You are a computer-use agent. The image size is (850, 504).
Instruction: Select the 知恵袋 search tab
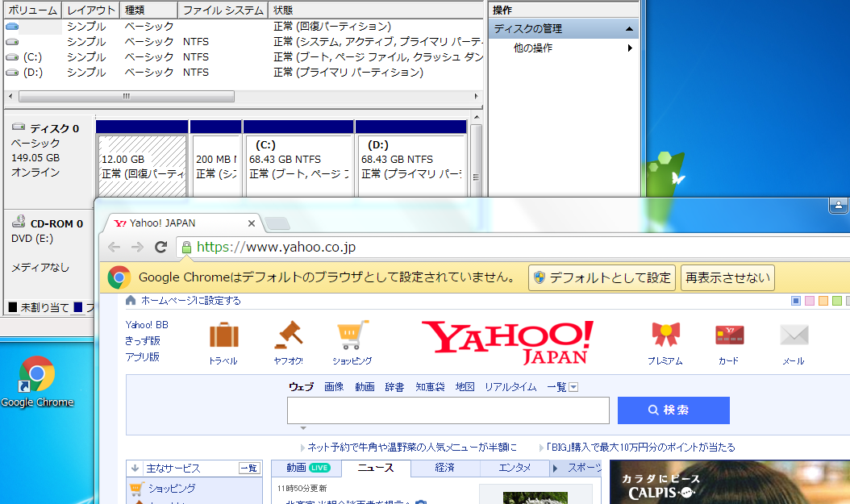pos(430,387)
